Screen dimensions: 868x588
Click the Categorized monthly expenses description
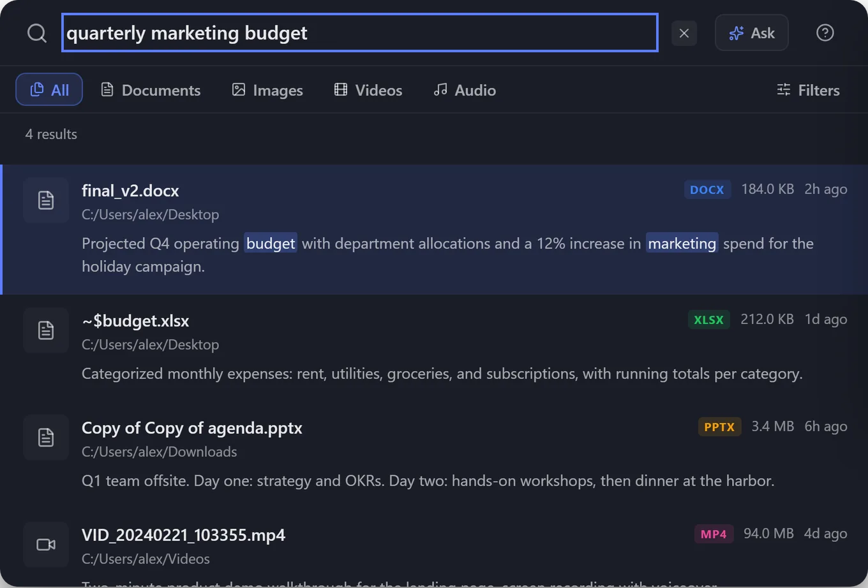[442, 374]
